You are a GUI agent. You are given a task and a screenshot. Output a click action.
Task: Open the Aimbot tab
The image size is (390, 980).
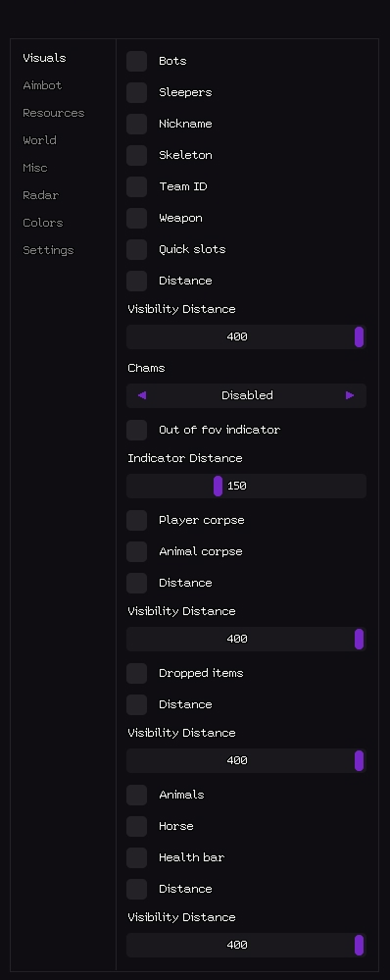42,85
